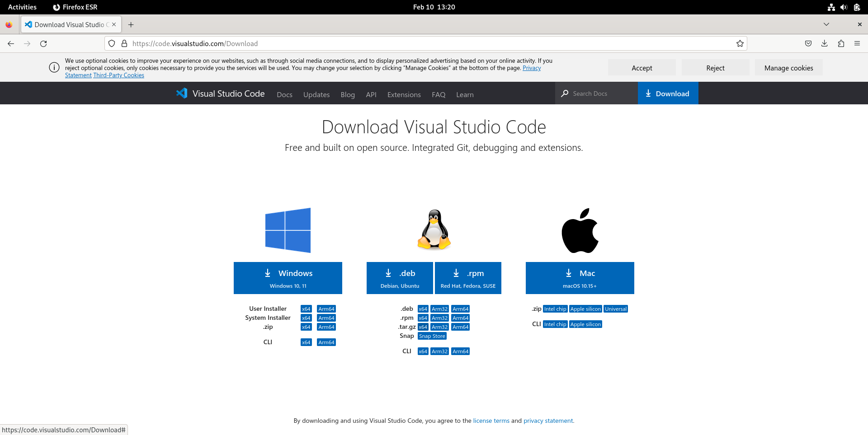Select Mac CLI Intel chip download

pyautogui.click(x=555, y=324)
